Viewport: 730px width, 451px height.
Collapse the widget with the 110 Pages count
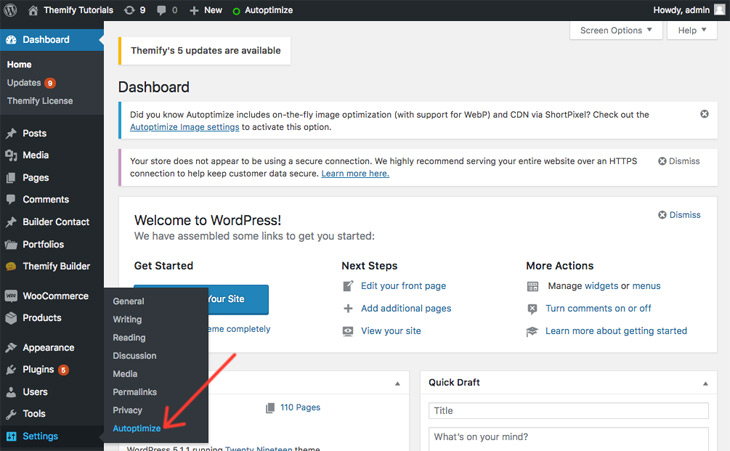(x=397, y=384)
